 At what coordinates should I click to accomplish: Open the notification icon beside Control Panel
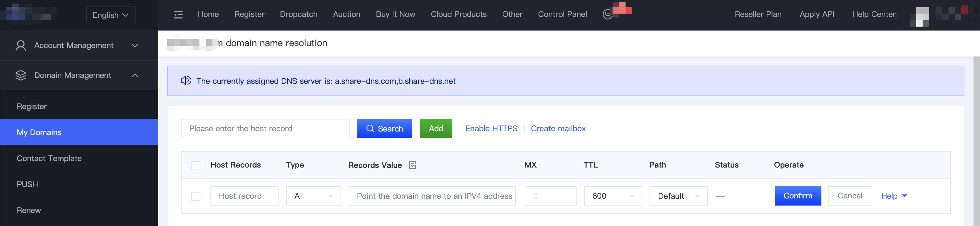pos(608,15)
